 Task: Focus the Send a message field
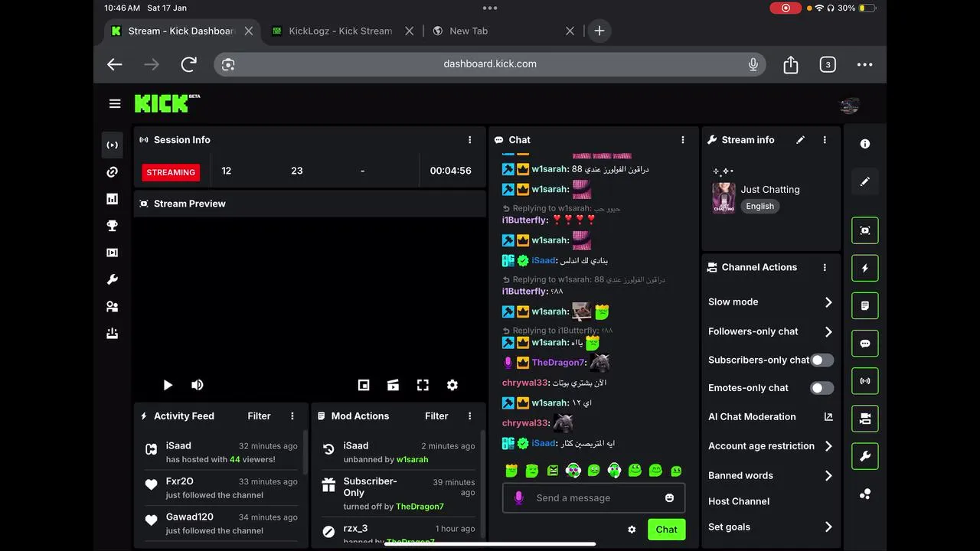[593, 498]
